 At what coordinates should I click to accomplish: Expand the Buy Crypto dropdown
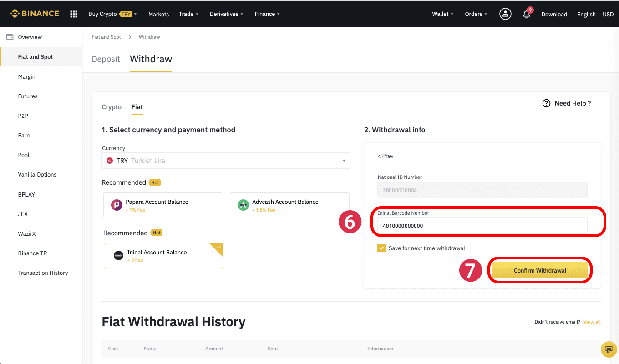pos(112,14)
